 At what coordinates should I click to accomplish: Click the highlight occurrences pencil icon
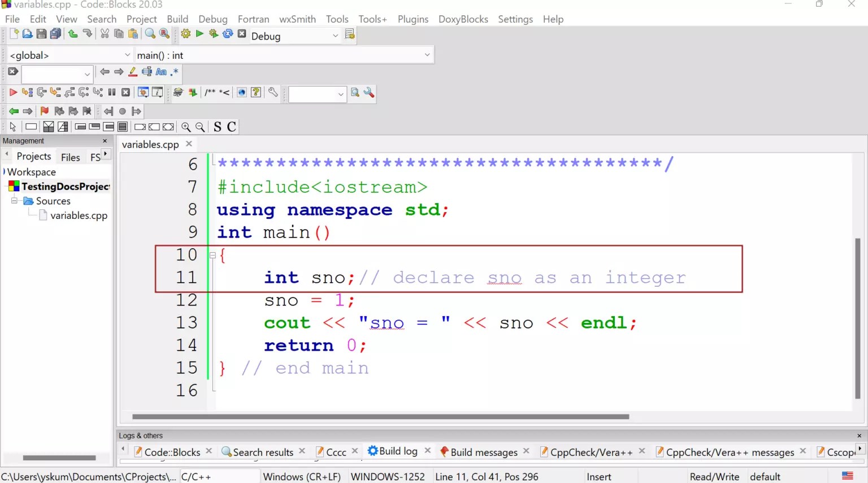132,72
